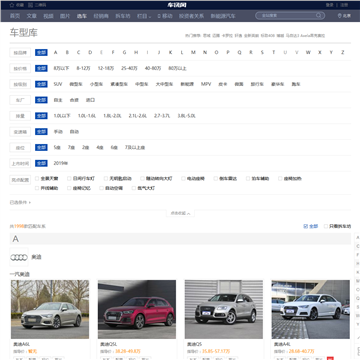Tick the 随动转向大灯 checkbox

142,179
